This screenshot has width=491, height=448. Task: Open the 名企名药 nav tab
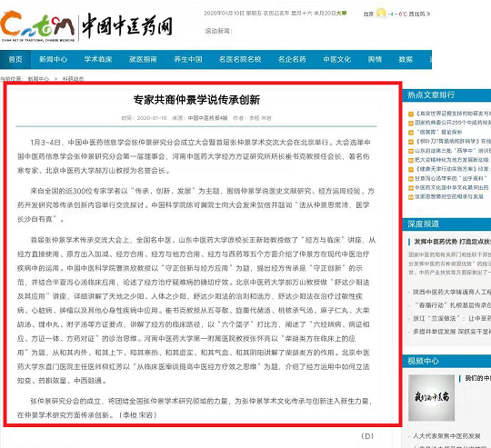(x=292, y=59)
